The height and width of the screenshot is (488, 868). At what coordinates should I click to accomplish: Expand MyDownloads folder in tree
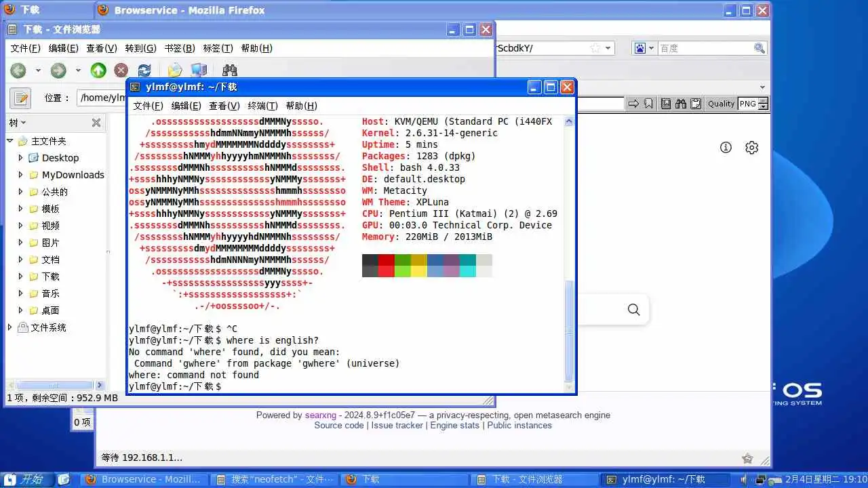pos(21,175)
